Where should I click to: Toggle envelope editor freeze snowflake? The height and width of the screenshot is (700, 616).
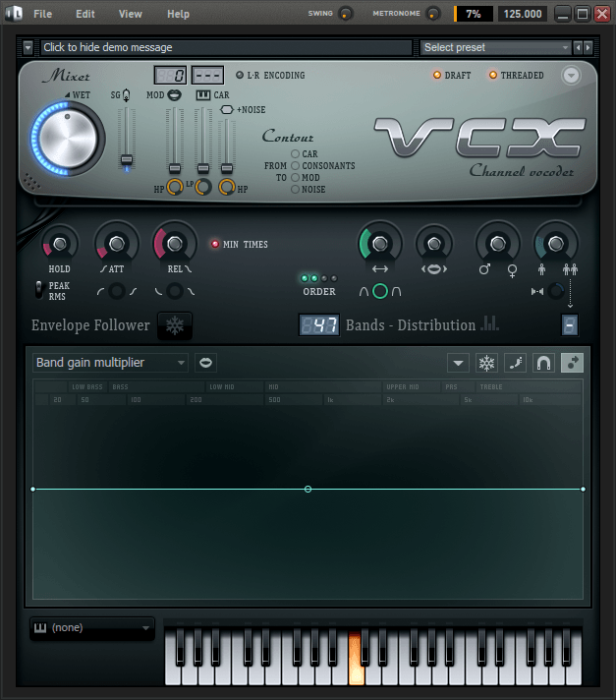pos(486,363)
